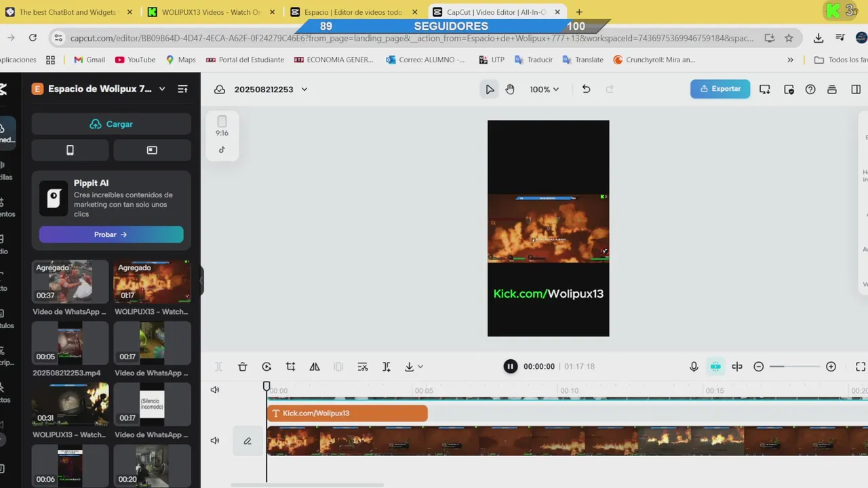
Task: Switch to The best ChatBot and Widgets tab
Action: pyautogui.click(x=68, y=12)
